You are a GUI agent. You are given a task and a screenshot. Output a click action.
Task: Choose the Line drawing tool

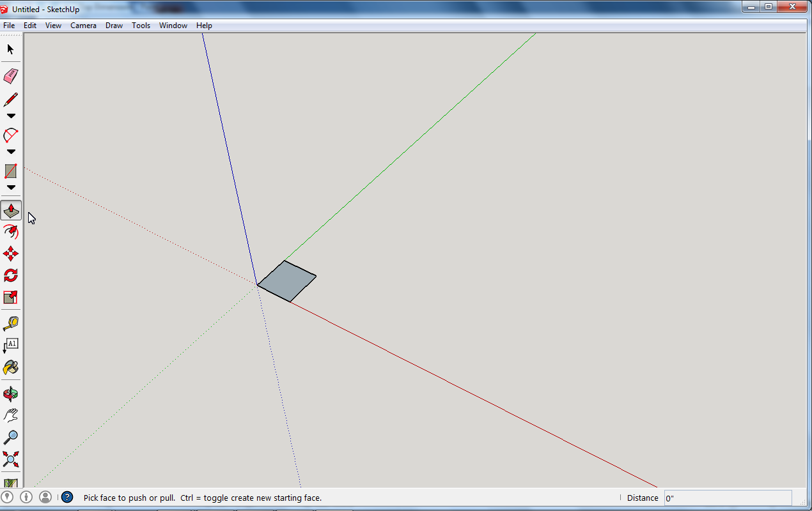click(11, 100)
